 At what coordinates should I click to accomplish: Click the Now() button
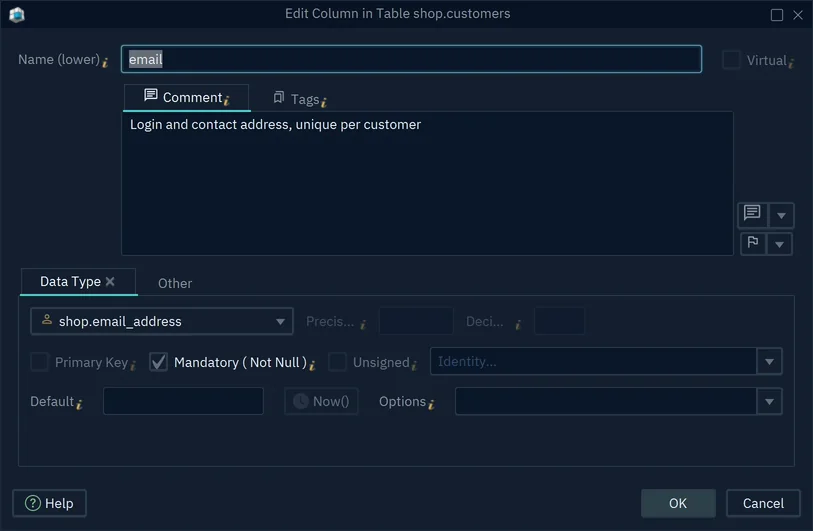tap(321, 401)
